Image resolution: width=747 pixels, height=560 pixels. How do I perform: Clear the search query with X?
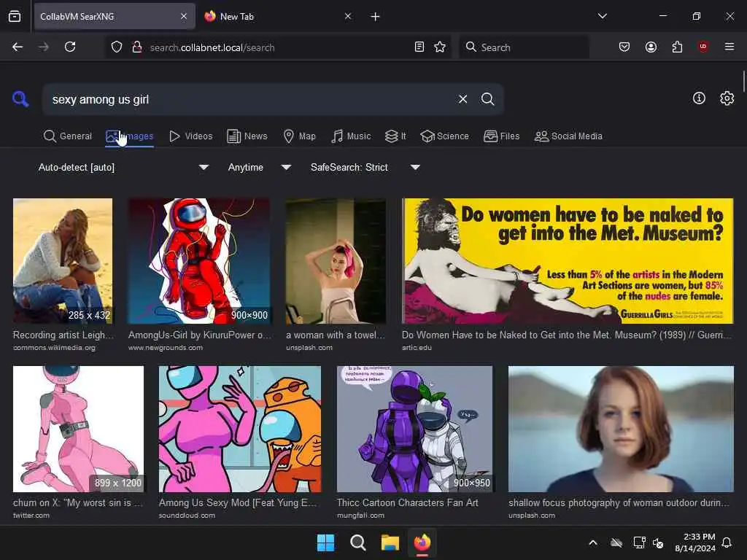(462, 99)
